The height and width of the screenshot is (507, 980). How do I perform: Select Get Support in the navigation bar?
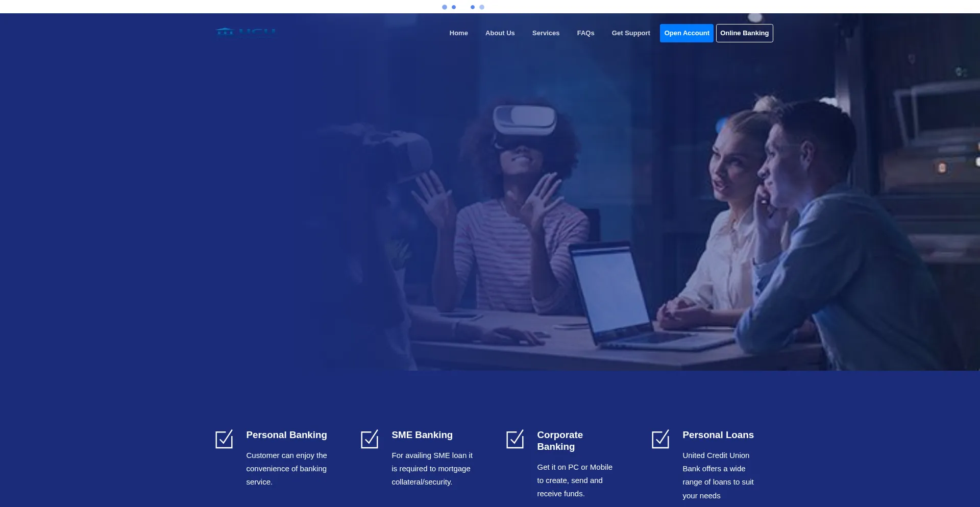(631, 33)
